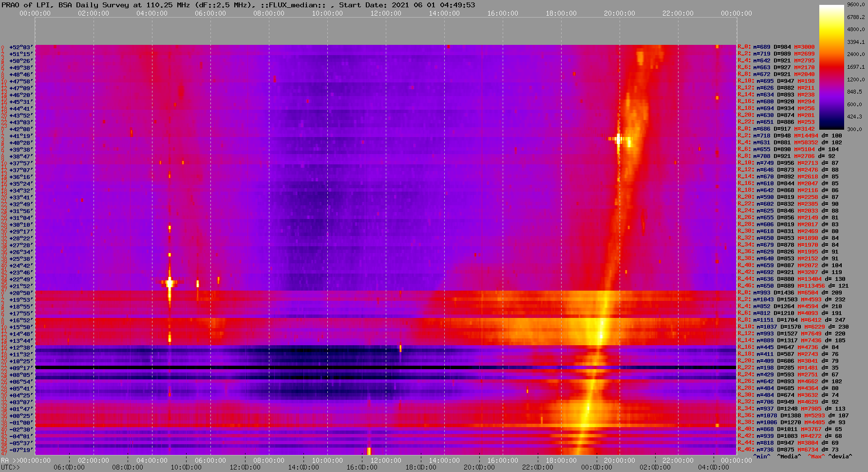Click the '+31°04'' declination label
868x472 pixels.
click(21, 218)
